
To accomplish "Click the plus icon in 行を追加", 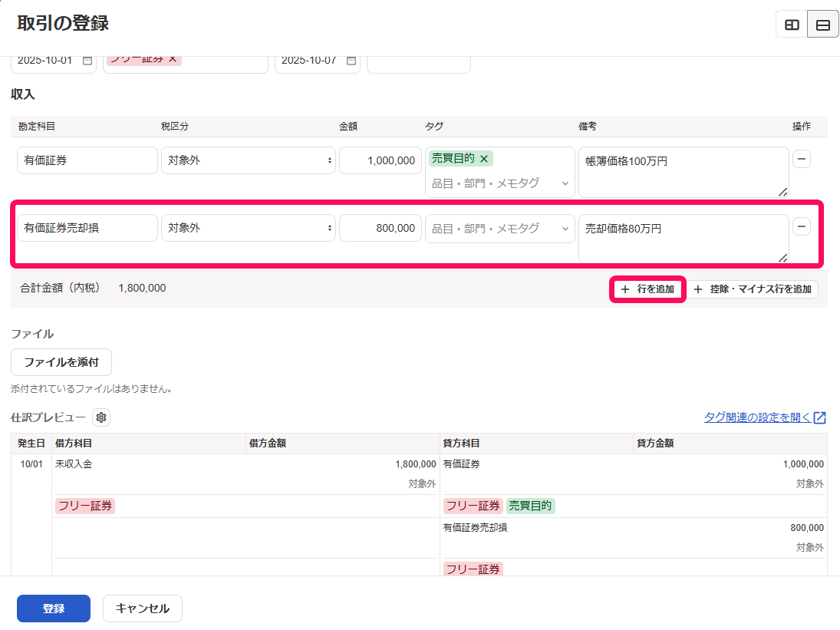I will click(625, 289).
